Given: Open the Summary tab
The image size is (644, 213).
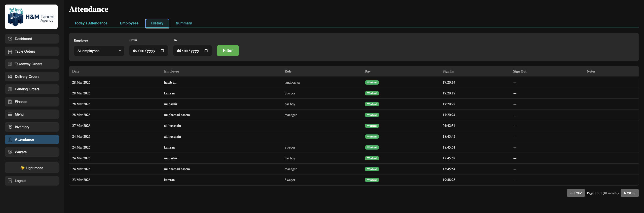Looking at the screenshot, I should tap(184, 23).
